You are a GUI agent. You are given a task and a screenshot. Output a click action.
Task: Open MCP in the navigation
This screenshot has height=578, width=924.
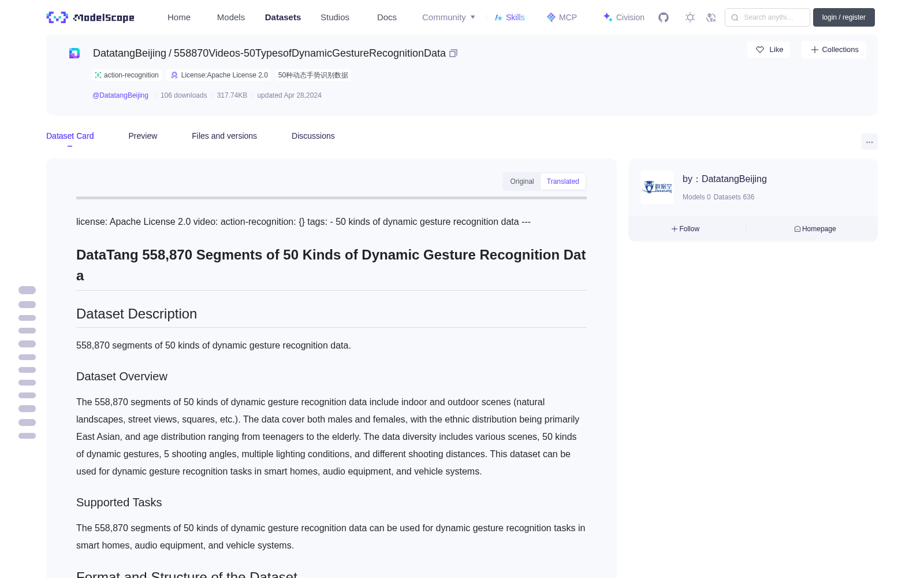[x=562, y=17]
